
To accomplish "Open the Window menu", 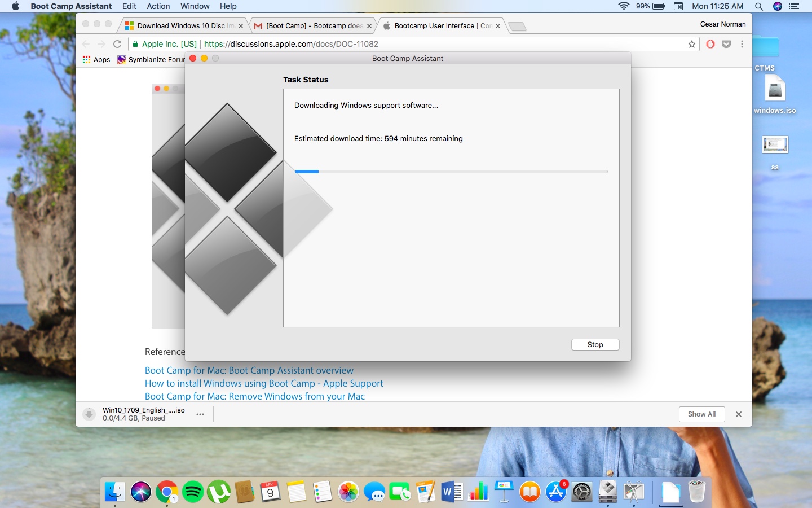I will pyautogui.click(x=195, y=6).
